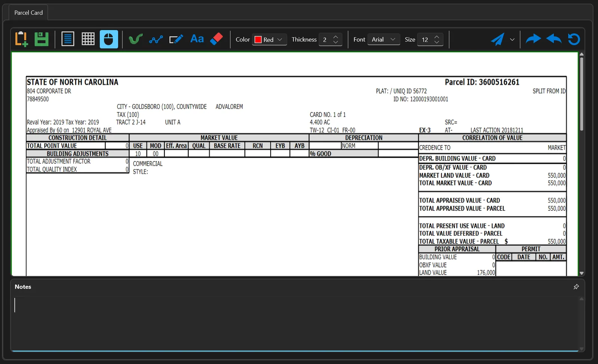Click the reset circular arrow icon
The width and height of the screenshot is (598, 364).
[x=574, y=39]
